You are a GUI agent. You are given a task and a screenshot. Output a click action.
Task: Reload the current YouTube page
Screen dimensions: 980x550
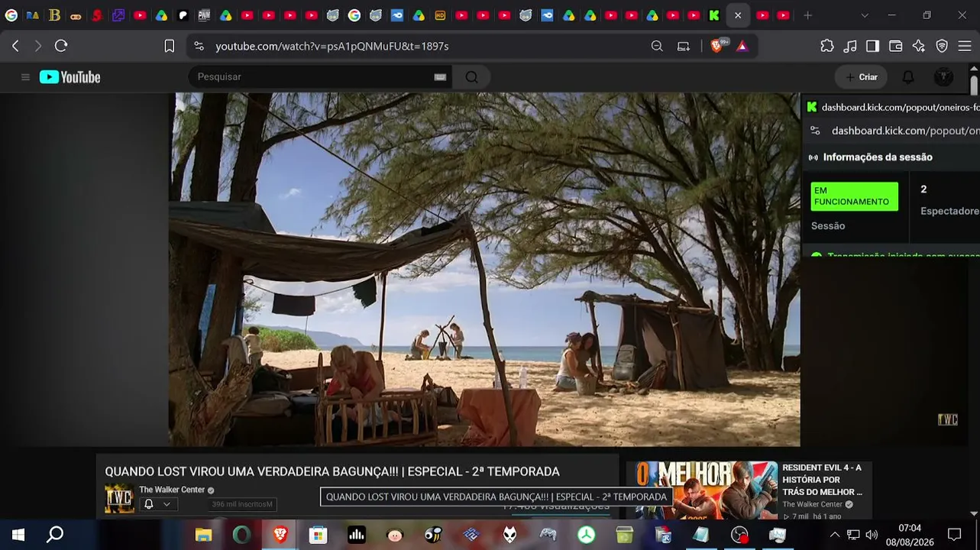point(61,46)
